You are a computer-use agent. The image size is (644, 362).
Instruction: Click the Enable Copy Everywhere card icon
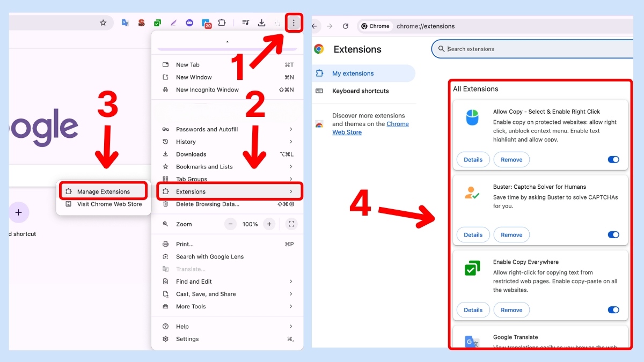click(472, 268)
